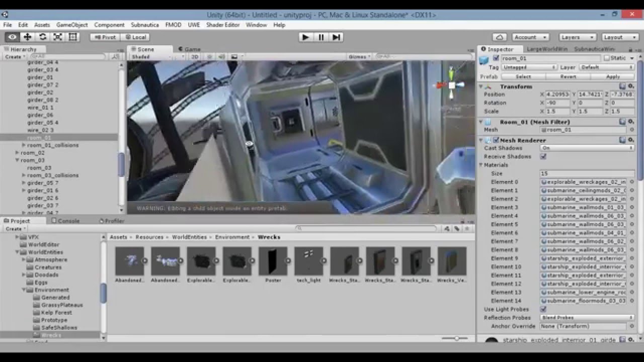Select the Move tool
Viewport: 644px width, 362px height.
(x=28, y=37)
